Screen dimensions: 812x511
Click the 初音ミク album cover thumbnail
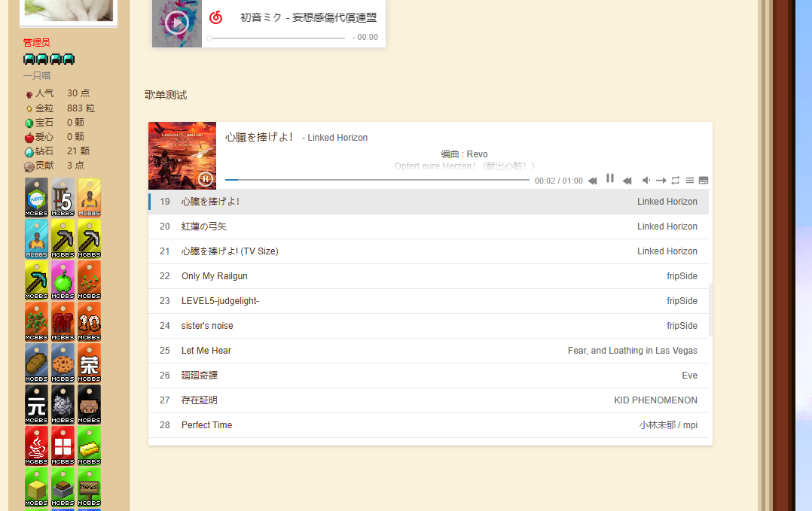176,23
